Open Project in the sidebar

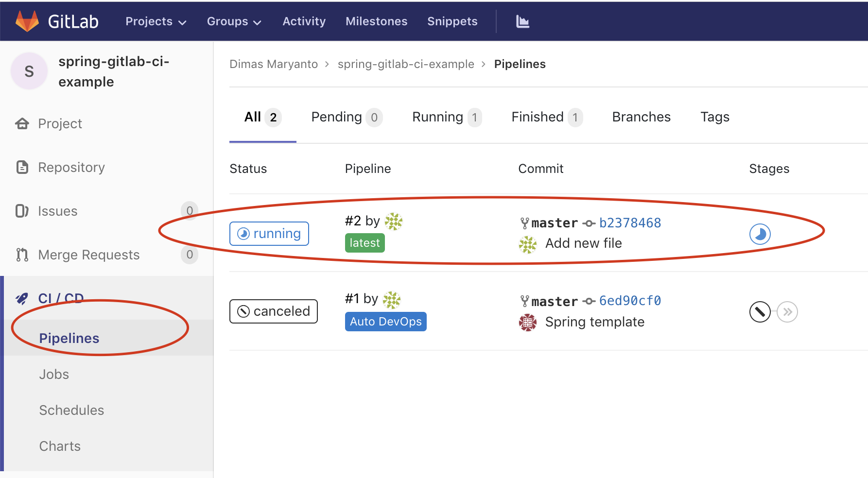click(60, 124)
